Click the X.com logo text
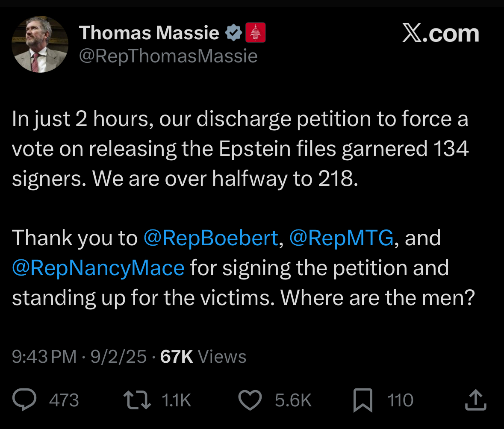This screenshot has width=504, height=429. click(x=441, y=33)
